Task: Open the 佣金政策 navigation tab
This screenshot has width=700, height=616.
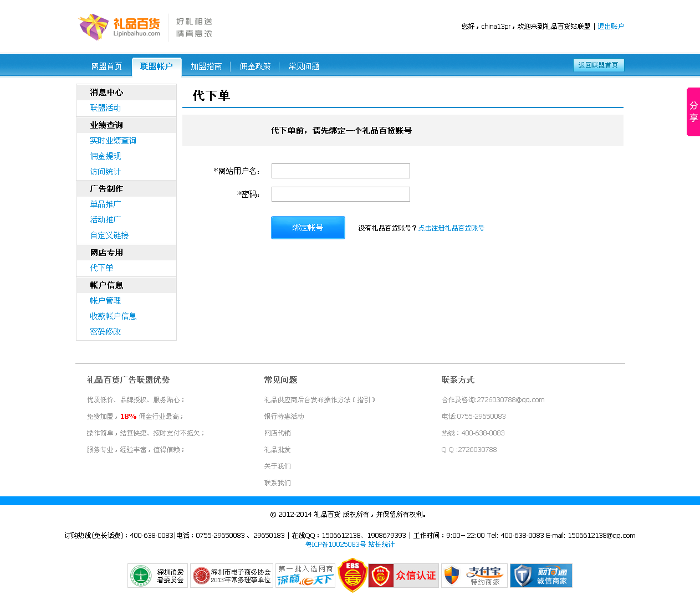Action: click(x=255, y=66)
